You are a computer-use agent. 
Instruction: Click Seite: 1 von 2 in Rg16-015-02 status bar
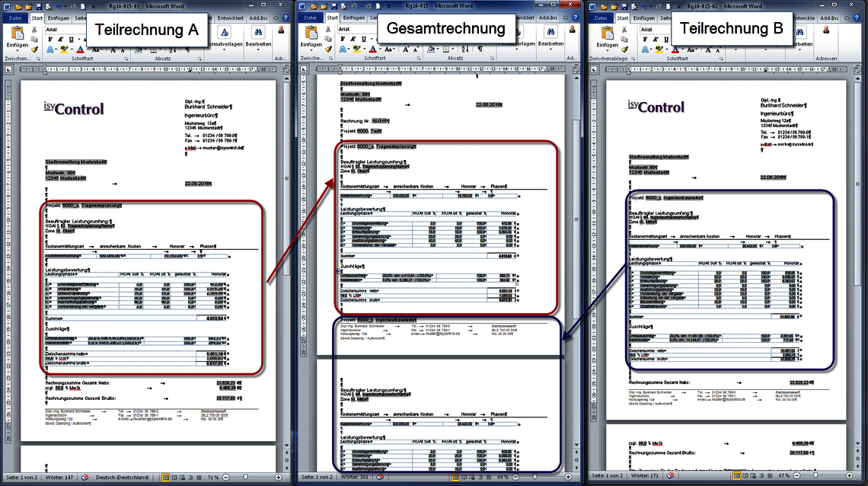point(607,475)
